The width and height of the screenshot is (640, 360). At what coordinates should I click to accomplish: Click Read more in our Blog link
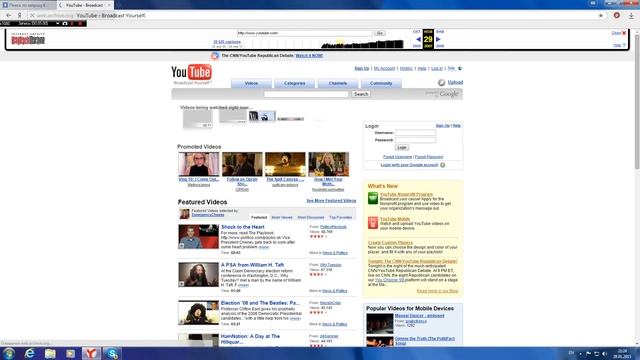coord(437,291)
